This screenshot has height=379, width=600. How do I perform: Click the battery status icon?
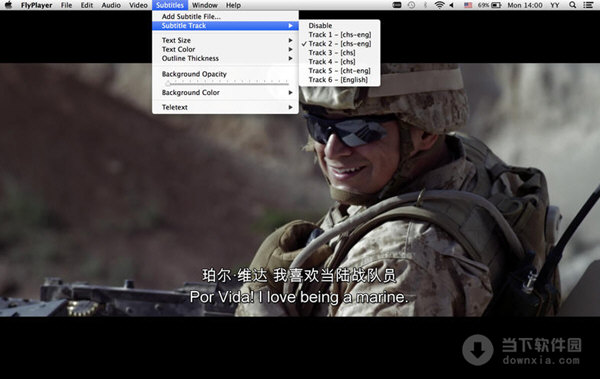pyautogui.click(x=496, y=5)
